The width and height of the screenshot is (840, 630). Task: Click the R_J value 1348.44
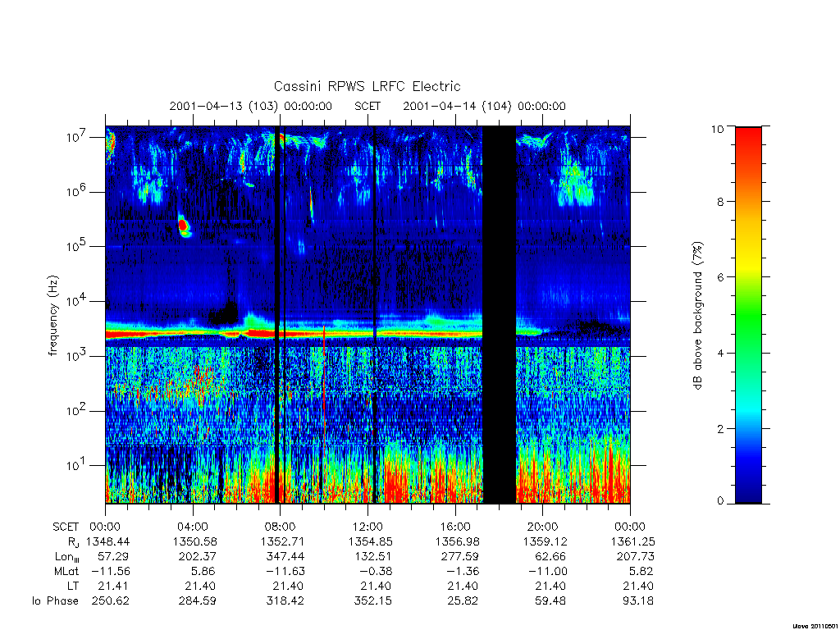click(107, 541)
